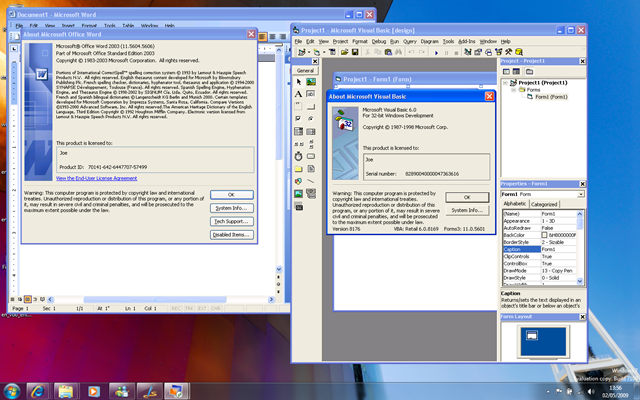640x400 pixels.
Task: Open Add-Ins menu in Visual Basic
Action: (x=467, y=41)
